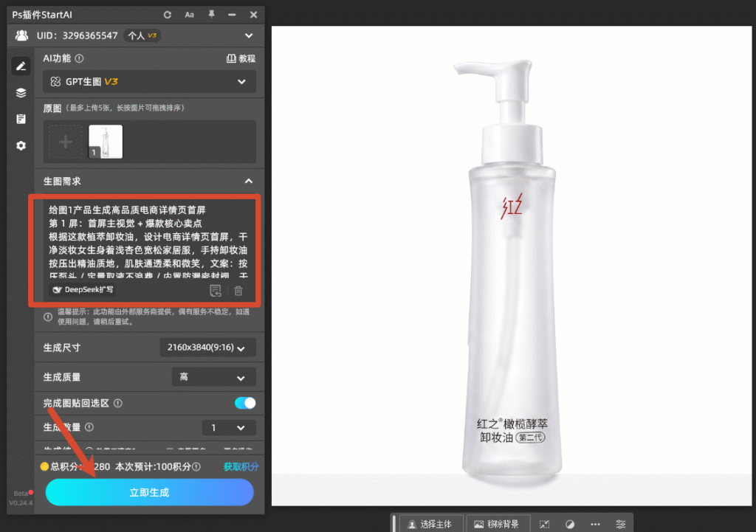The width and height of the screenshot is (756, 532).
Task: Open the 教程 tutorial link
Action: 241,58
